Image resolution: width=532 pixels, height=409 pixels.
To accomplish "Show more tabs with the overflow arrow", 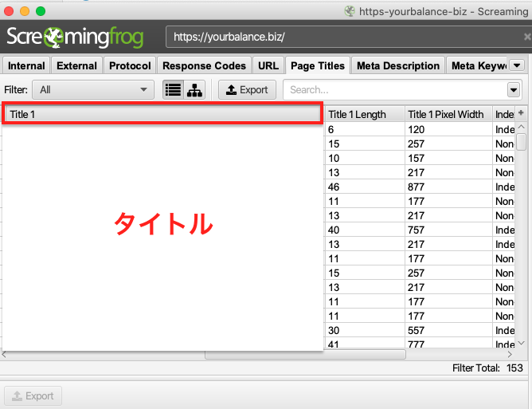I will pos(517,65).
